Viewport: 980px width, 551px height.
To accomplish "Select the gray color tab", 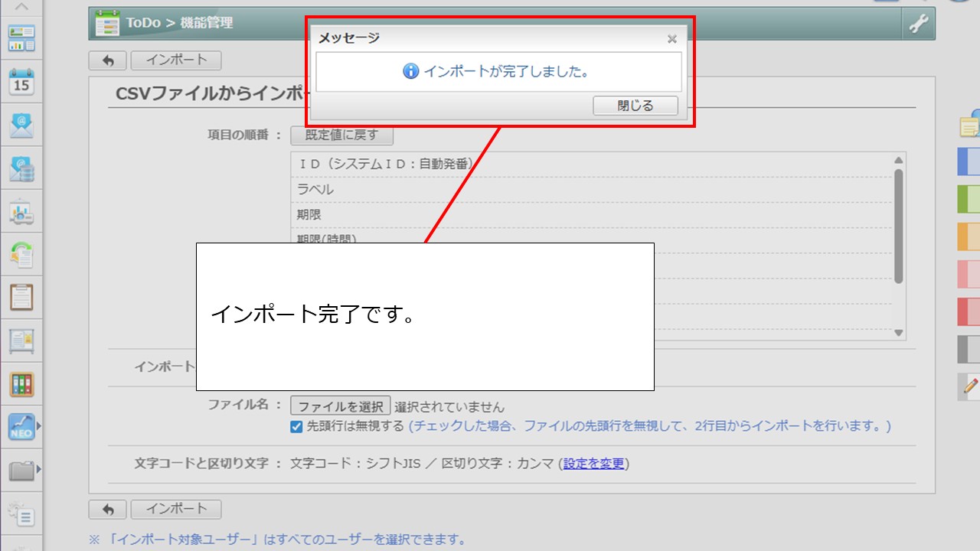I will pos(969,349).
